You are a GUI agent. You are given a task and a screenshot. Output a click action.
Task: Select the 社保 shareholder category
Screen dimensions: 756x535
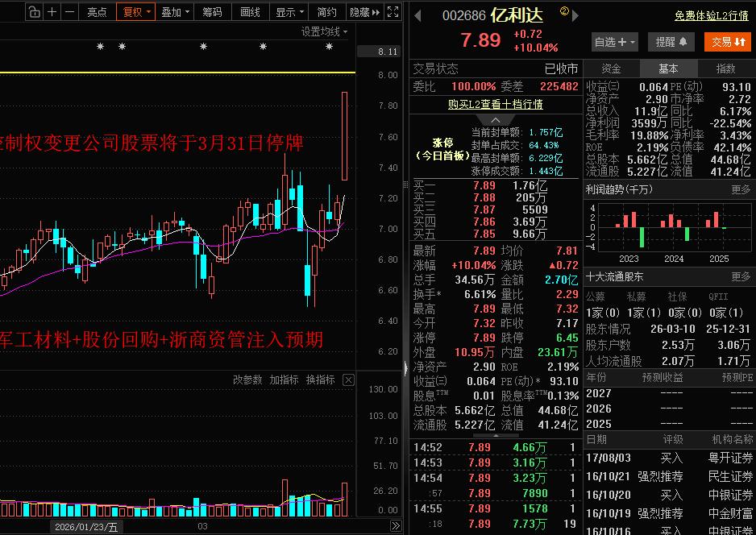coord(677,297)
